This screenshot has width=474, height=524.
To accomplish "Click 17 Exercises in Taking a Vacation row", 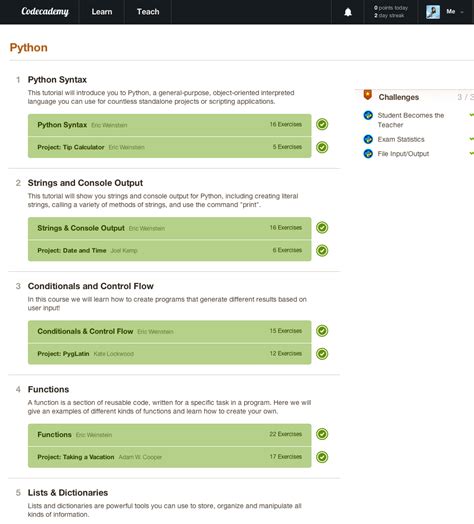I will pos(286,456).
